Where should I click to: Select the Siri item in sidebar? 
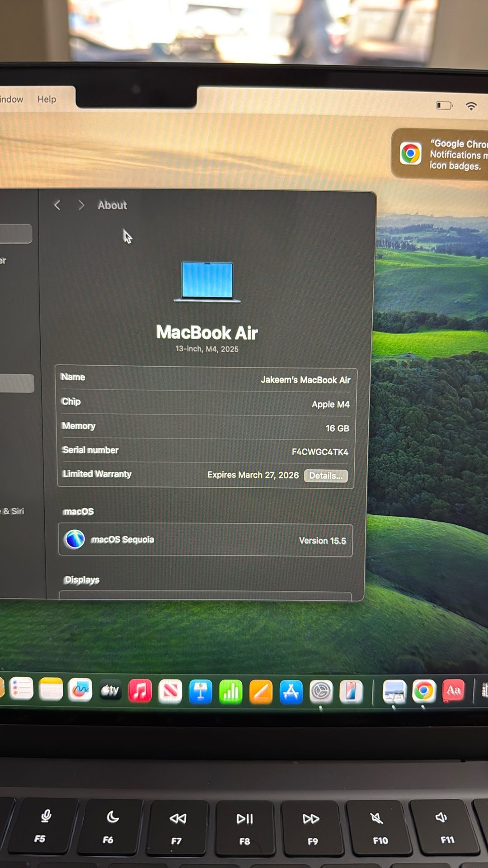[13, 511]
